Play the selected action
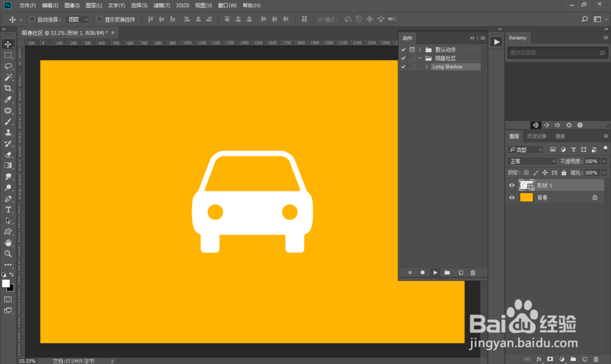 (435, 272)
